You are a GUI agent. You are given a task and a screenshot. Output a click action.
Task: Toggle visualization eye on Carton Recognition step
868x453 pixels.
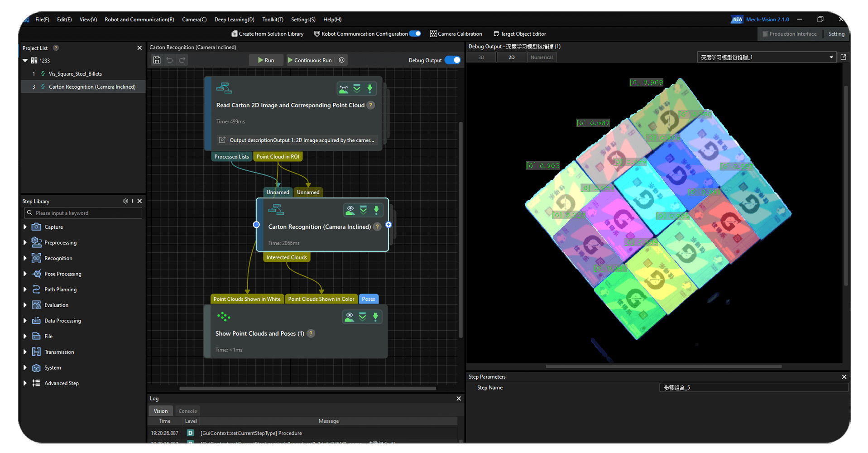click(x=350, y=210)
